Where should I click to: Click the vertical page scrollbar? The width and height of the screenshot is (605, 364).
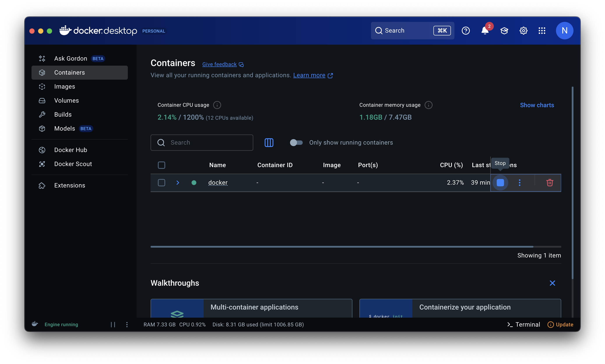tap(572, 183)
